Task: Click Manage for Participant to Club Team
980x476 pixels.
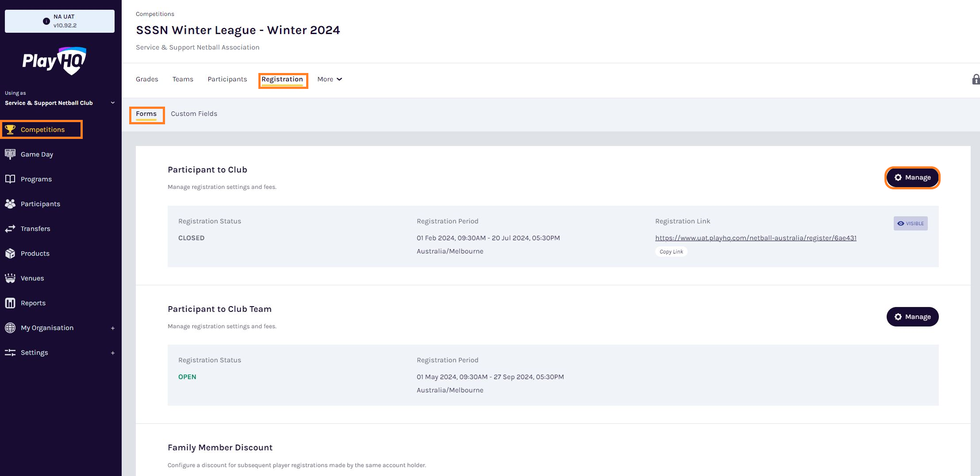Action: coord(912,317)
